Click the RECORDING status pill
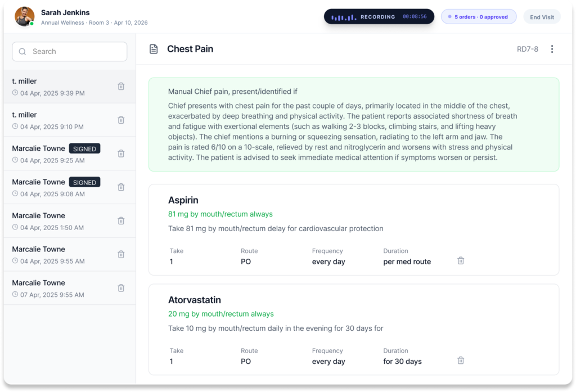Image resolution: width=576 pixels, height=392 pixels. click(x=379, y=17)
